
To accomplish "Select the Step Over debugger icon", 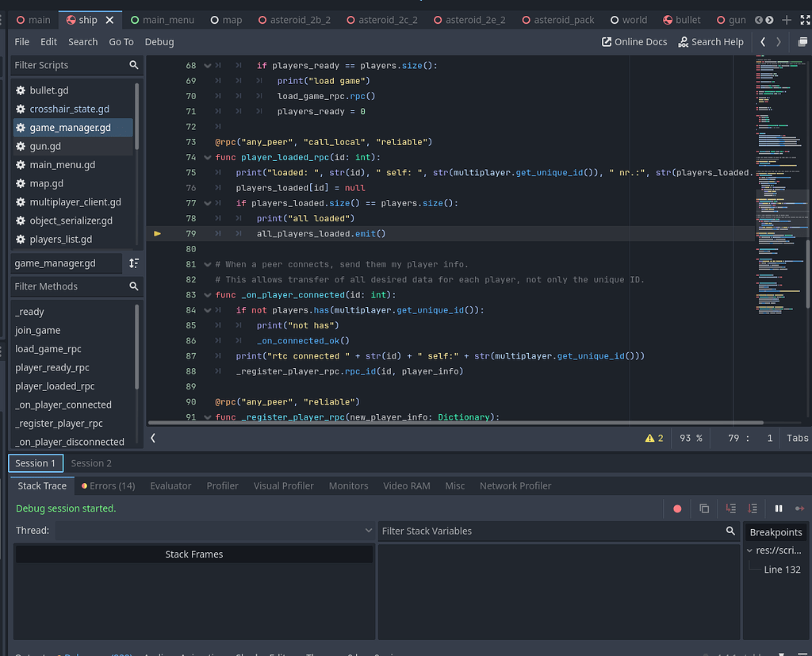I will 752,508.
